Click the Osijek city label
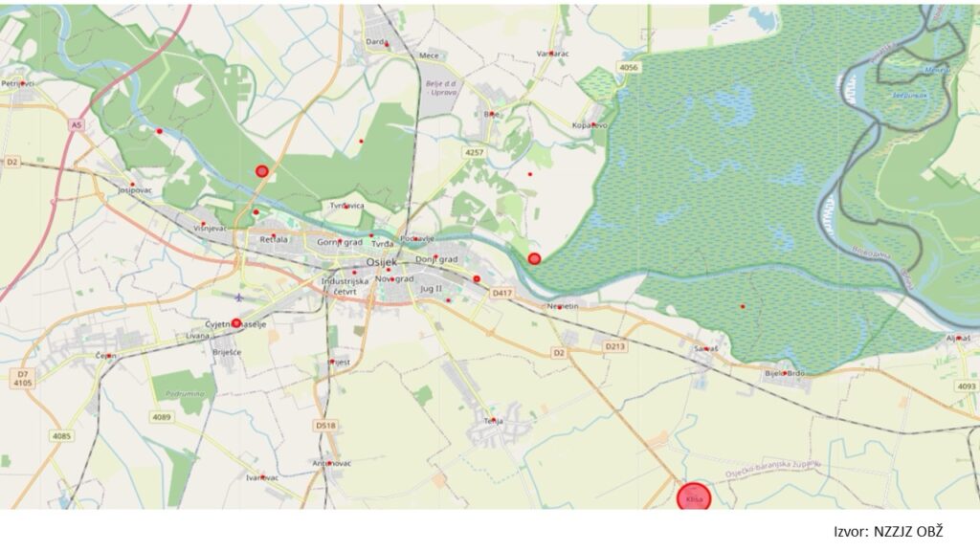Image resolution: width=980 pixels, height=551 pixels. [x=381, y=262]
